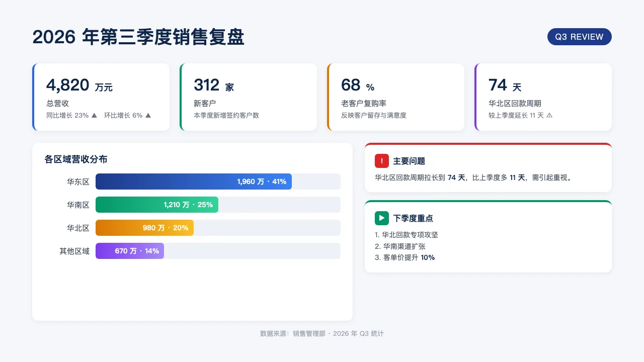Click the green 华南区 1,210 万 bar
This screenshot has height=362, width=644.
tap(157, 205)
